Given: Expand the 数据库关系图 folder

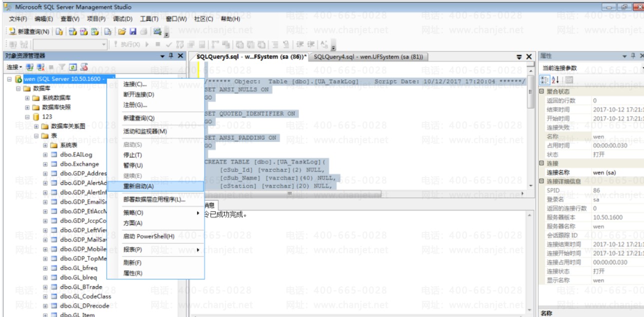Looking at the screenshot, I should [x=36, y=126].
